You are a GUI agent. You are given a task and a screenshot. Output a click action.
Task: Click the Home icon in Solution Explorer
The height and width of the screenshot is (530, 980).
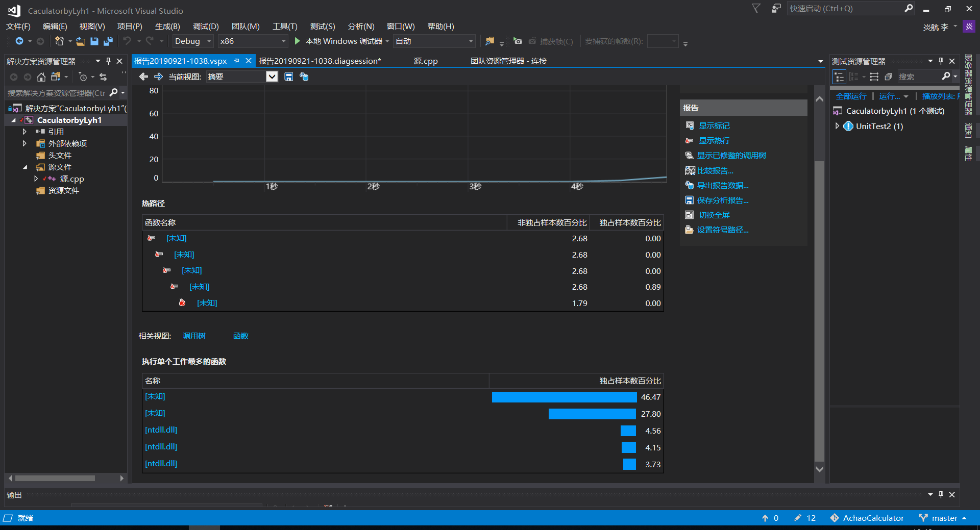(41, 77)
